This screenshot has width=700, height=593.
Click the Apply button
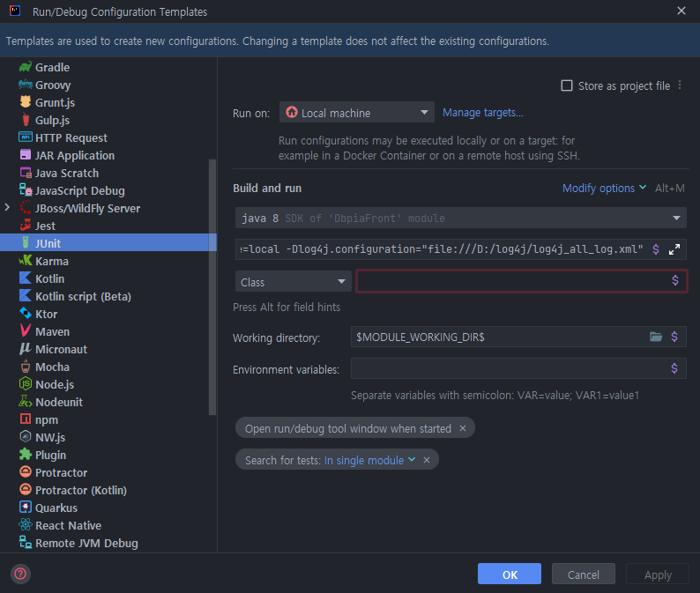click(657, 574)
